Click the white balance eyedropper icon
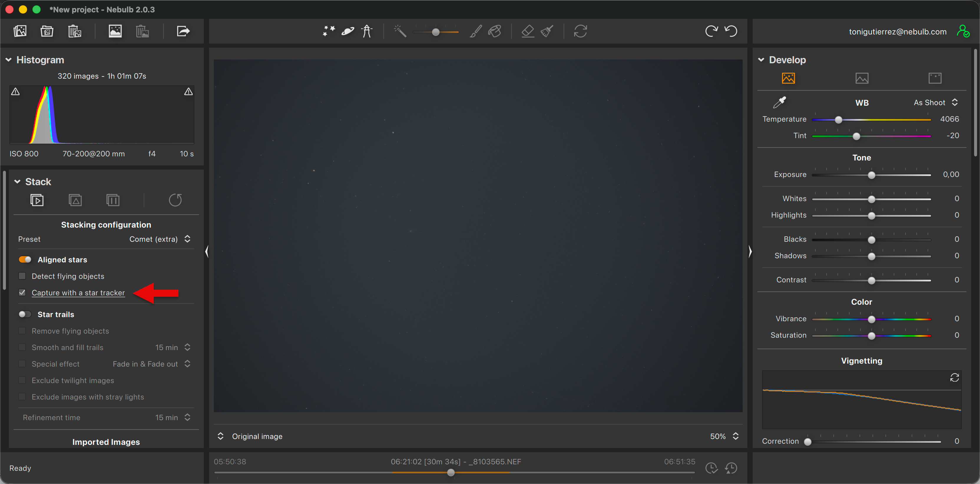980x484 pixels. click(779, 102)
